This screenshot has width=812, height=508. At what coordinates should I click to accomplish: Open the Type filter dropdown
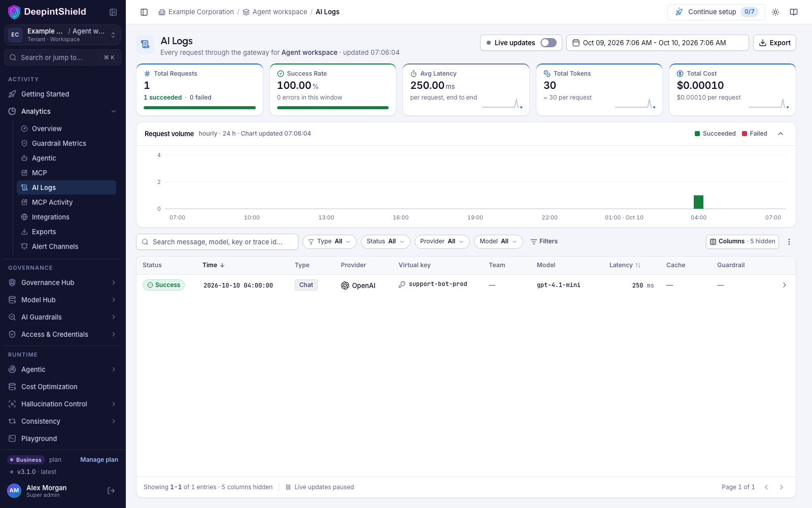click(329, 242)
